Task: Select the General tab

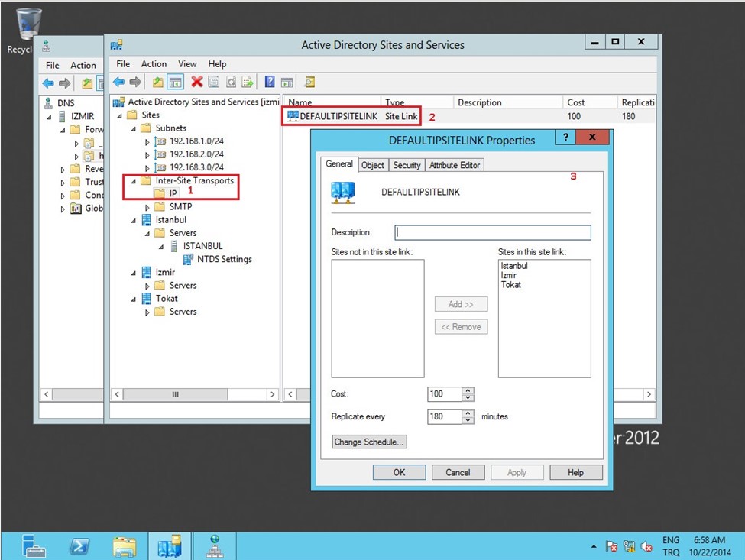Action: [339, 163]
